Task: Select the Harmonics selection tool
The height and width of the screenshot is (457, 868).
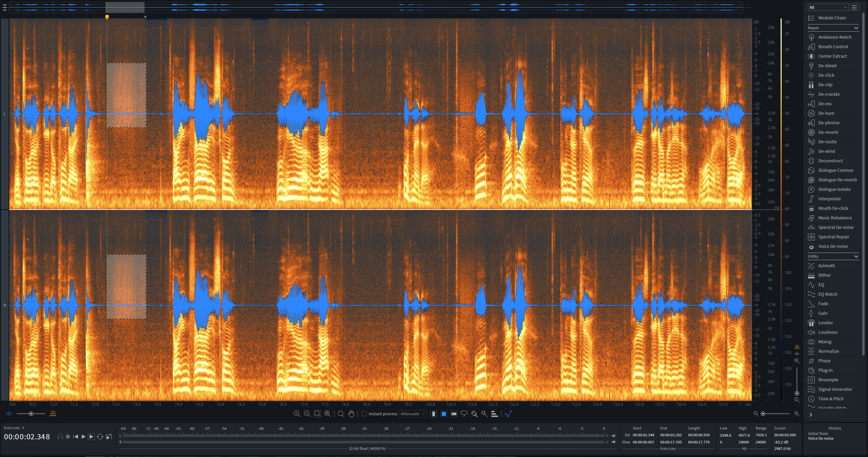Action: coord(495,414)
